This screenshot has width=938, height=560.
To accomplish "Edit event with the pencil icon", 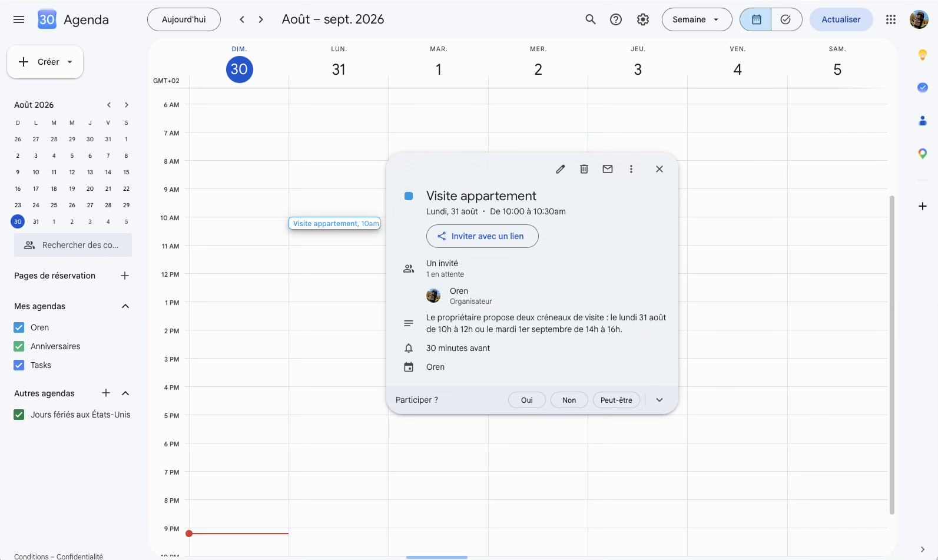I will click(561, 169).
